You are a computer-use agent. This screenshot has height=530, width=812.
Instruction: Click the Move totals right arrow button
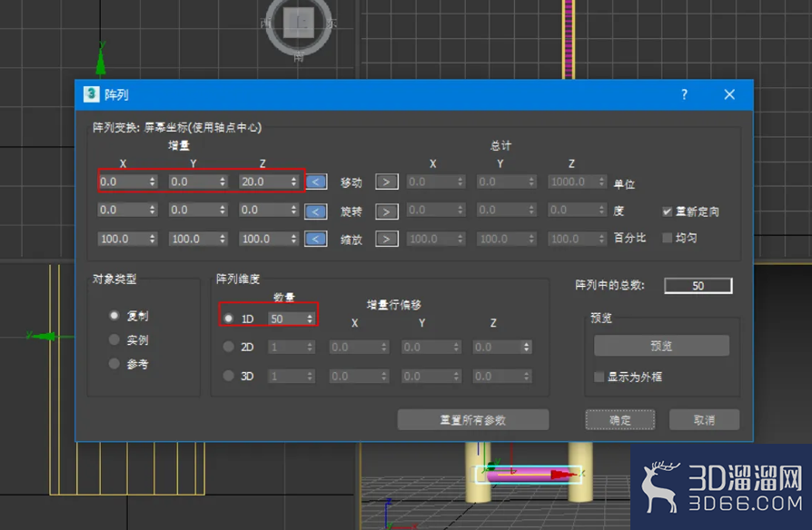click(386, 182)
